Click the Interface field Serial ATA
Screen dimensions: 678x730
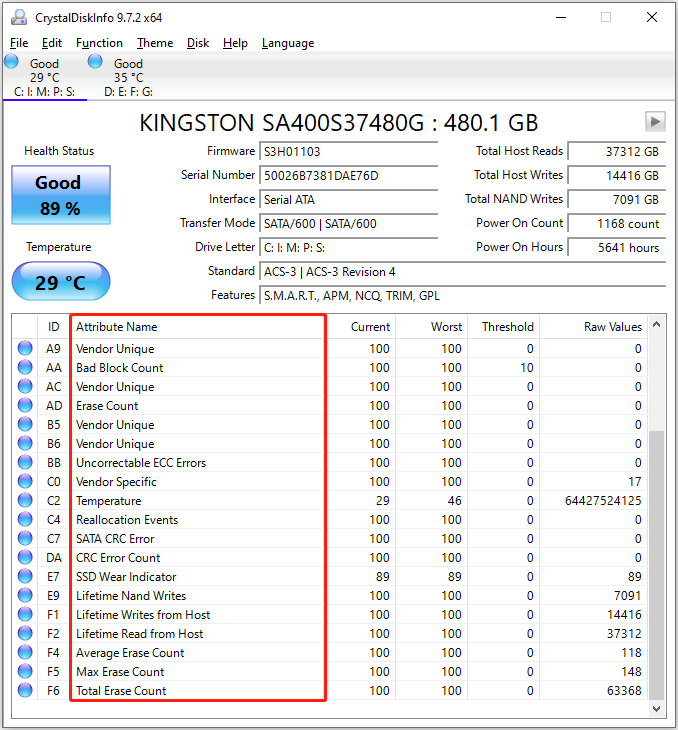click(348, 200)
